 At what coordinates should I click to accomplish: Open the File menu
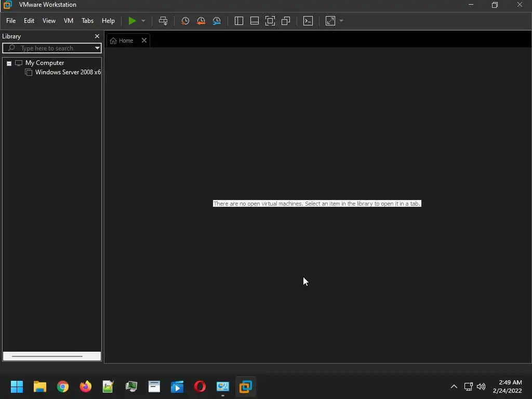11,21
